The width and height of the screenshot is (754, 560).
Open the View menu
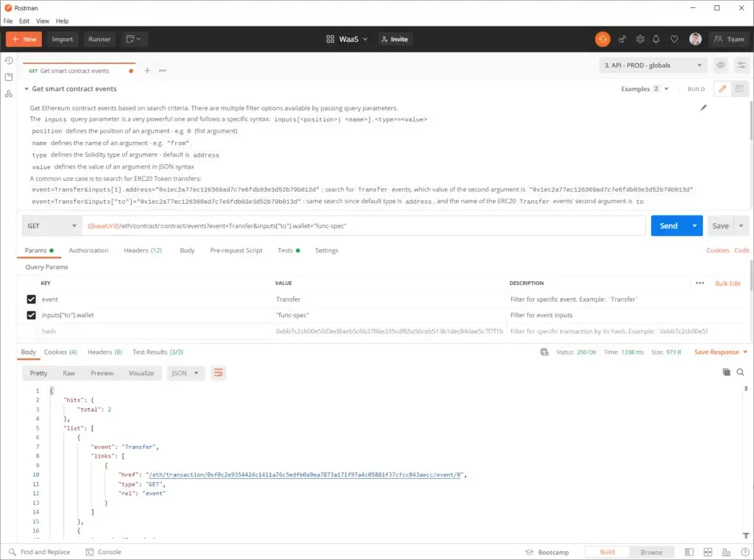[x=42, y=21]
